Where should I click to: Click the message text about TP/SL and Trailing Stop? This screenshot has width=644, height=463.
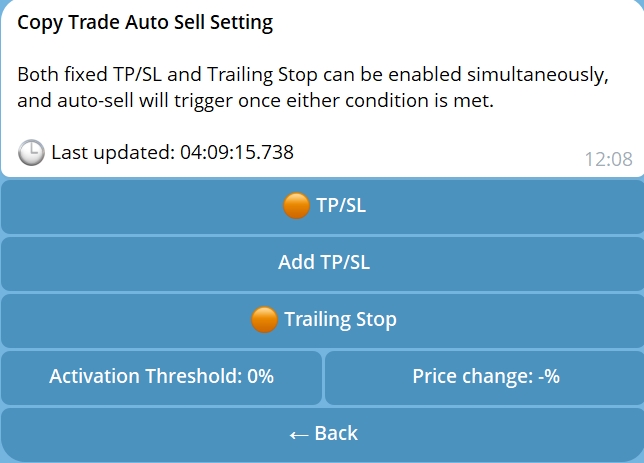(313, 88)
